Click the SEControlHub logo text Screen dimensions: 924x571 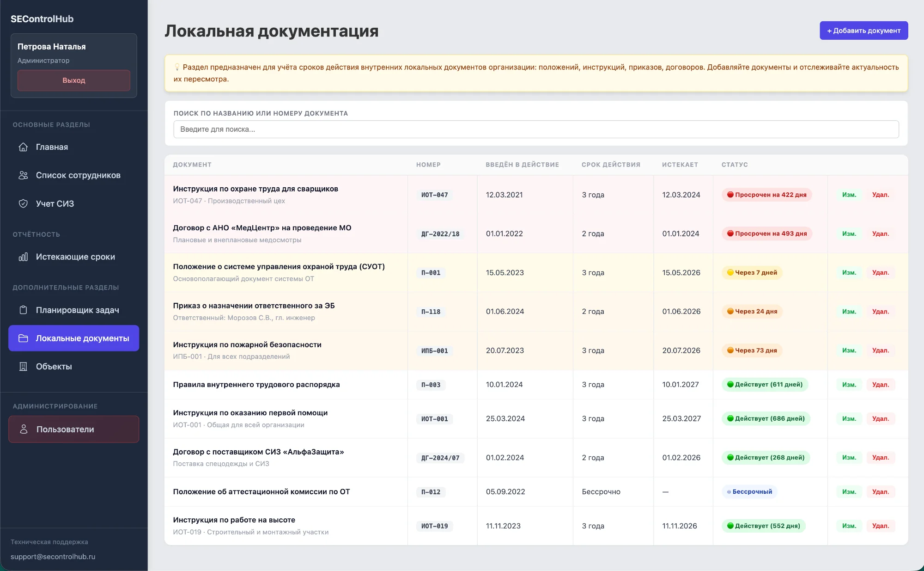pos(42,19)
